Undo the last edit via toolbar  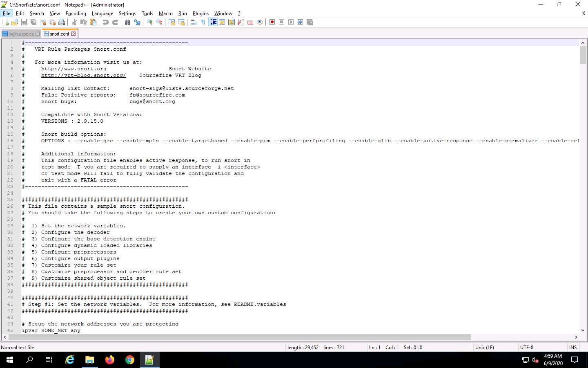(106, 22)
